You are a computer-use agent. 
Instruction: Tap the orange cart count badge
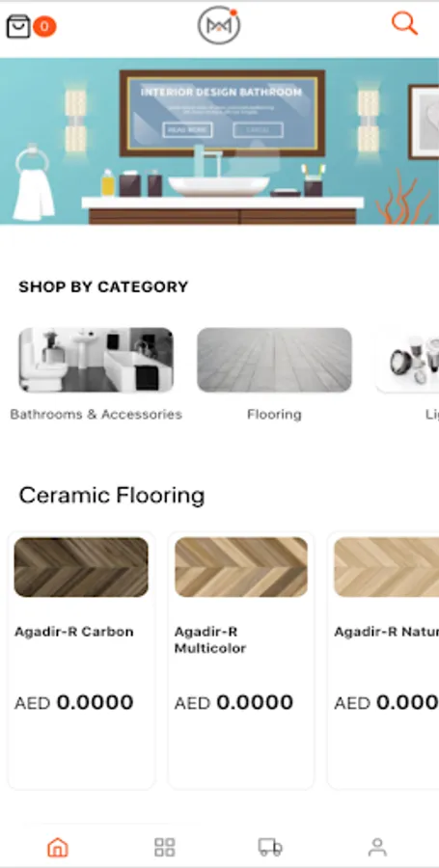point(44,26)
